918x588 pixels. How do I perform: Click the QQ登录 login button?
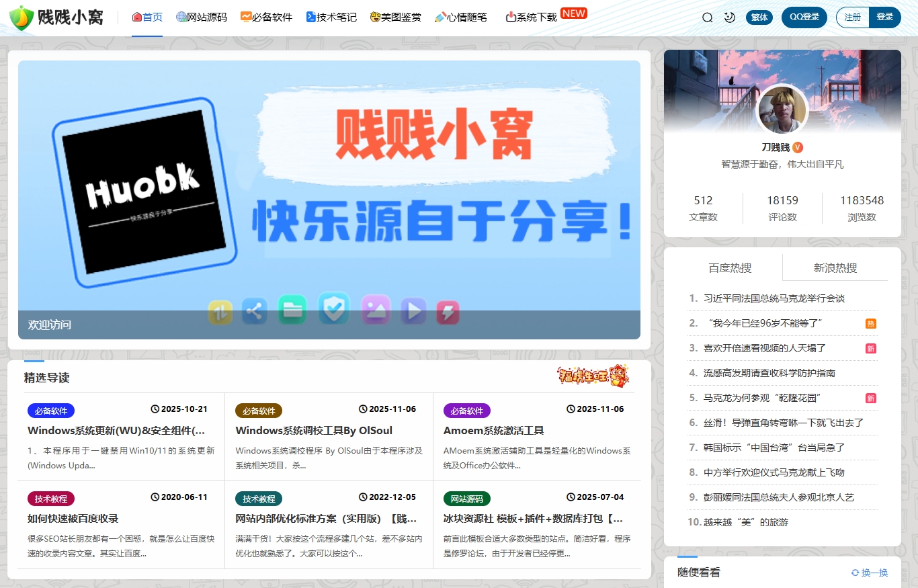[x=804, y=17]
